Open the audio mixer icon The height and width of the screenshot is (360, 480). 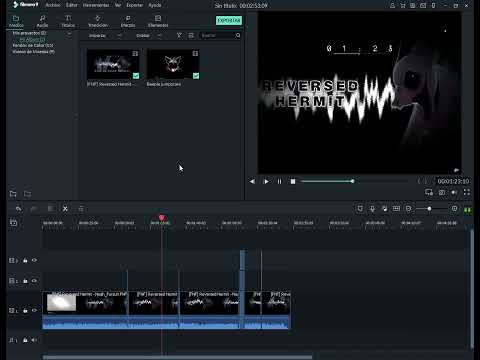pyautogui.click(x=384, y=209)
